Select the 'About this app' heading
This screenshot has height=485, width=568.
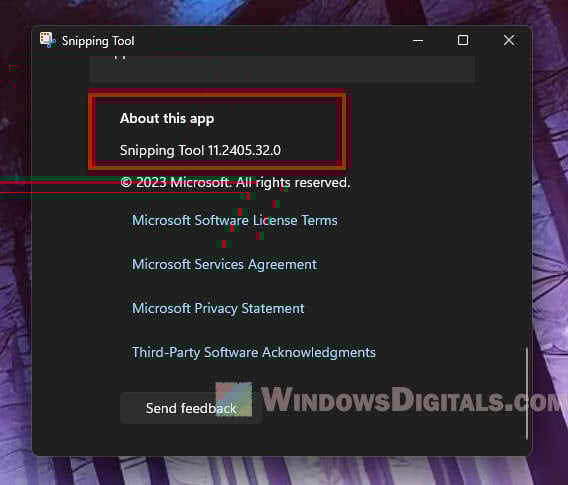point(167,118)
